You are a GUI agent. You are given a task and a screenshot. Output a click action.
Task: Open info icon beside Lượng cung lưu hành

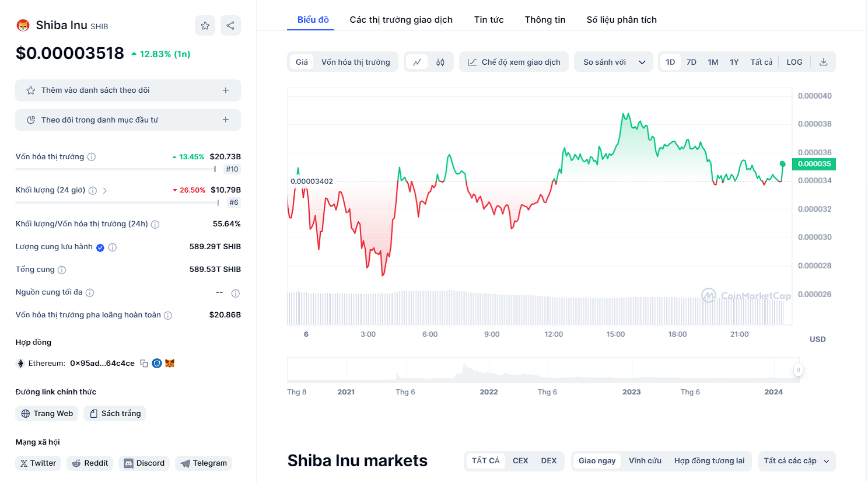point(113,247)
